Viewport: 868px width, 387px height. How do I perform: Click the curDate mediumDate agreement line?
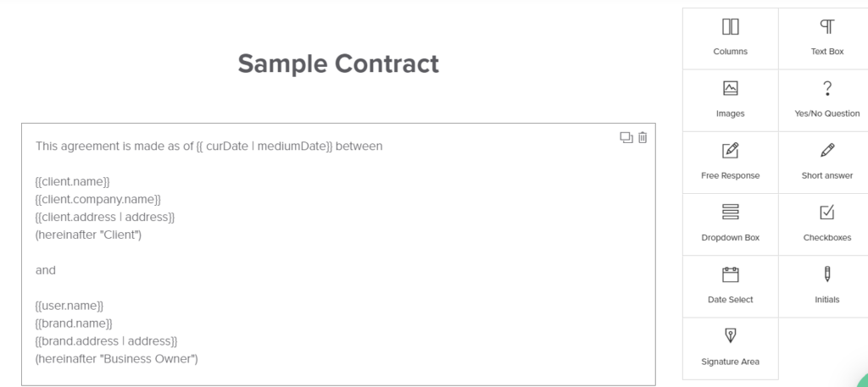[x=209, y=146]
